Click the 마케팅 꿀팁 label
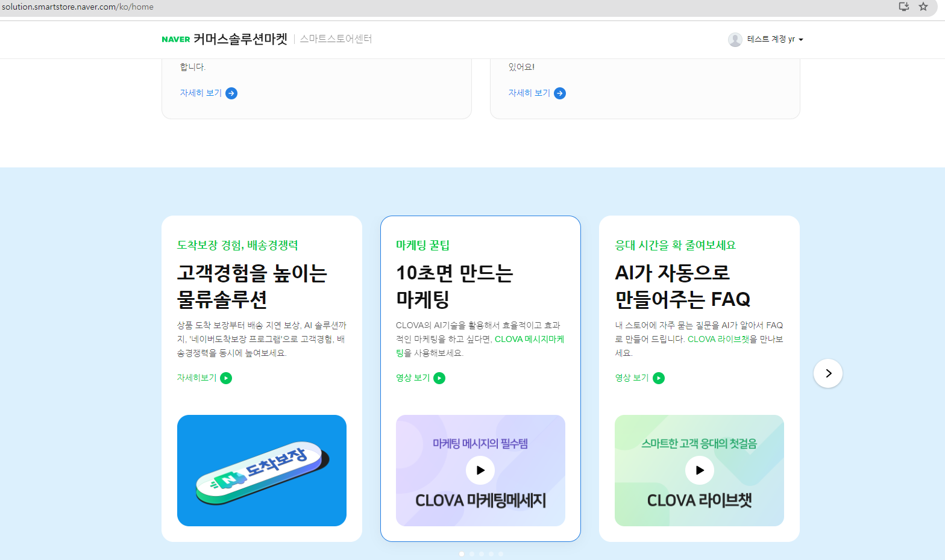 (x=422, y=245)
